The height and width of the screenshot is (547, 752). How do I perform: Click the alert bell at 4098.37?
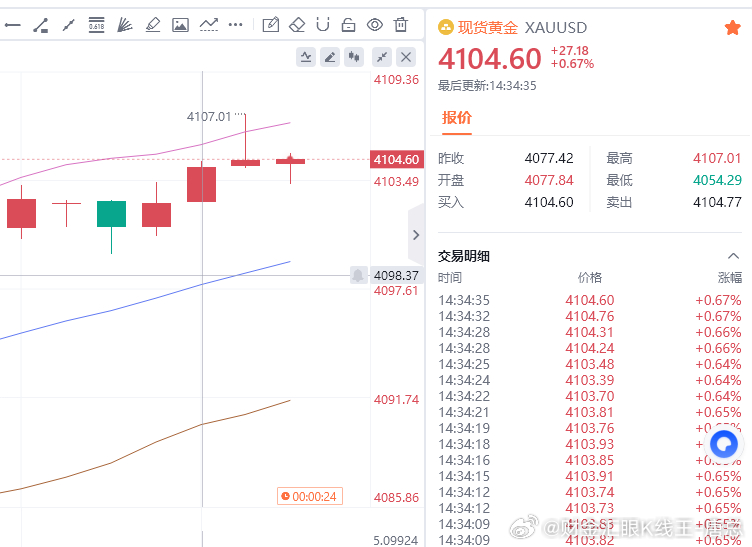358,275
